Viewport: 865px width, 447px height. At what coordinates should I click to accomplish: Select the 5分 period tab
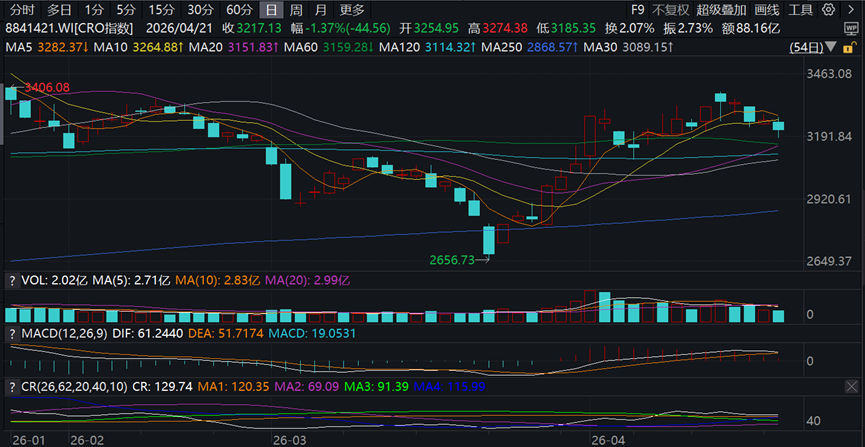tap(125, 9)
